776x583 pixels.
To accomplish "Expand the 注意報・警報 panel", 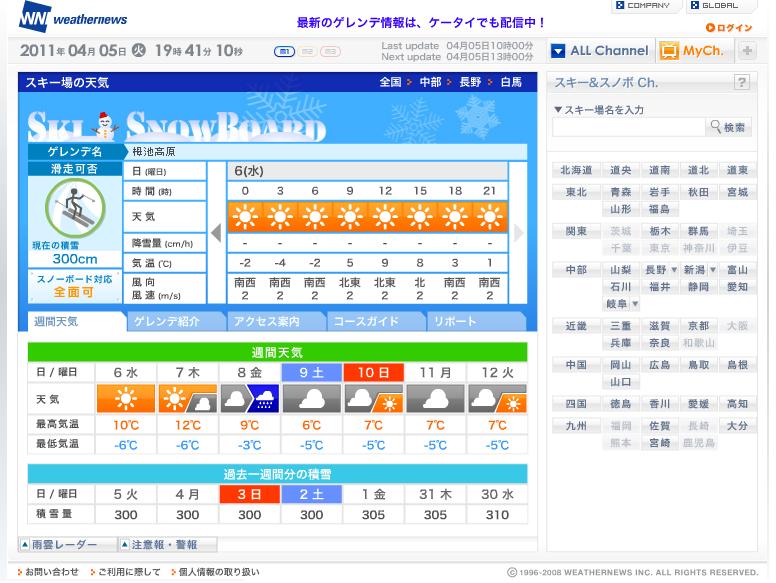I will point(168,545).
